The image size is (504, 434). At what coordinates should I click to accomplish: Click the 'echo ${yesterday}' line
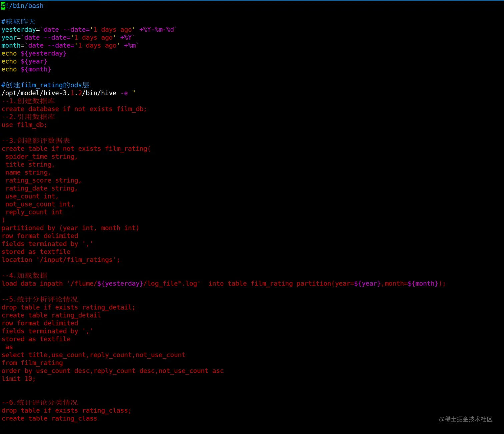[34, 53]
